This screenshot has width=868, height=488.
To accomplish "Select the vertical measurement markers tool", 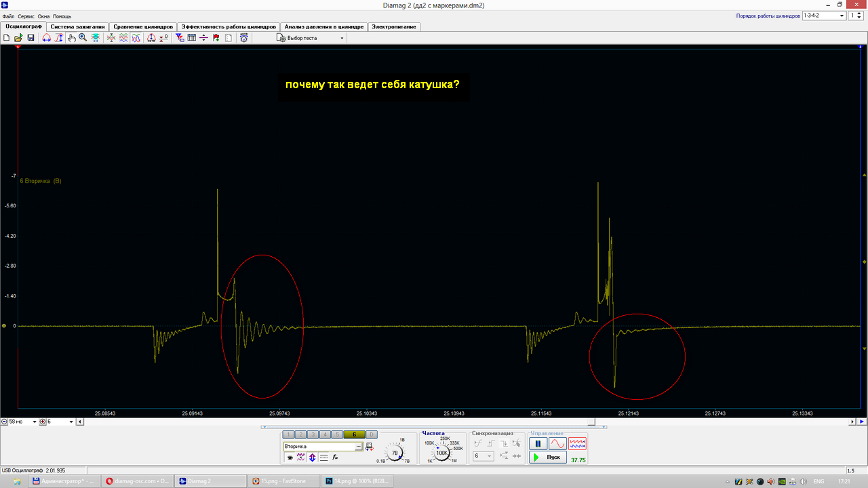I will click(59, 38).
